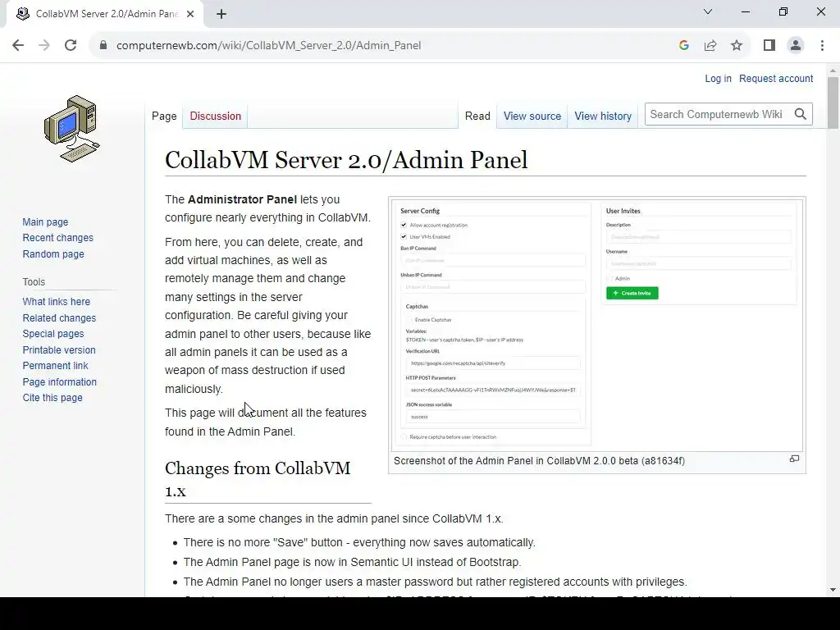Open Page information link
The width and height of the screenshot is (840, 630).
tap(59, 382)
